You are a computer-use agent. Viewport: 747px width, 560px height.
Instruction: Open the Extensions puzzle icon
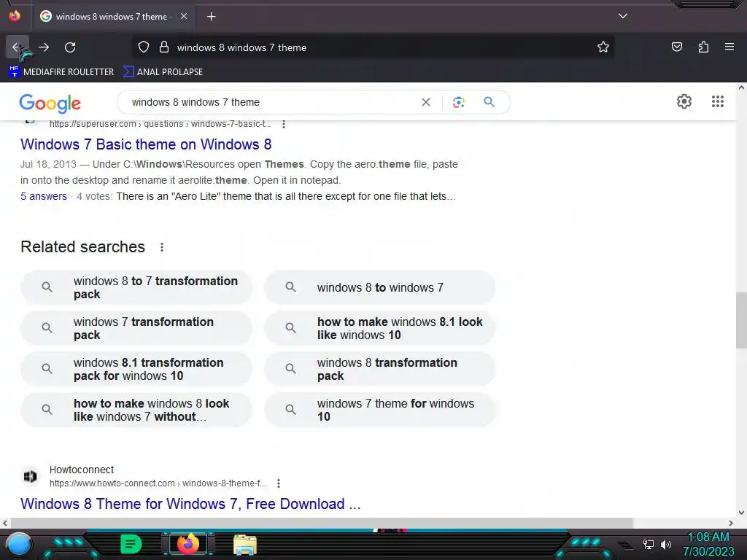tap(703, 47)
